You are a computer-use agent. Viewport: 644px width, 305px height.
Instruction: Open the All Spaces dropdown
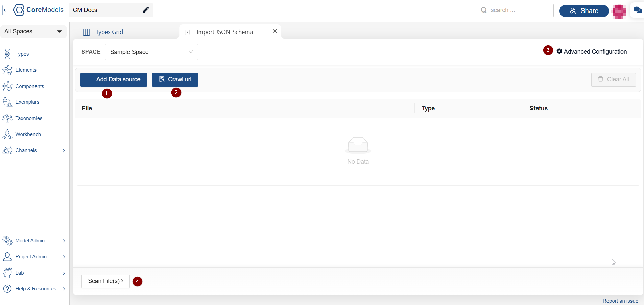[x=33, y=32]
